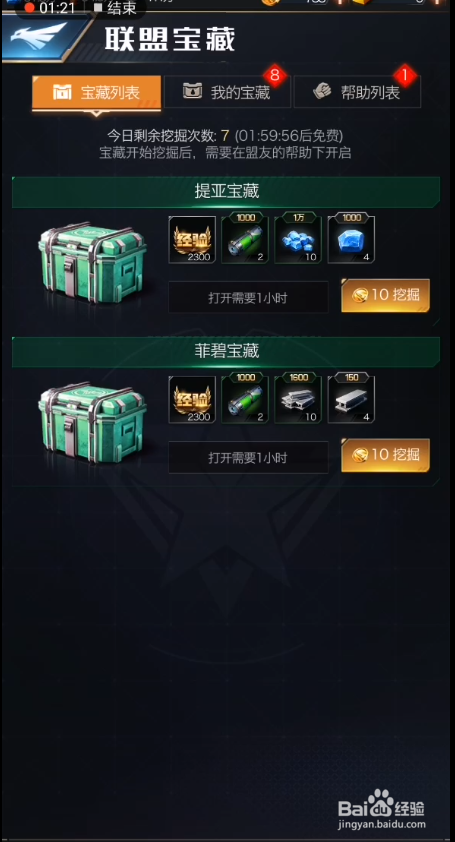455x842 pixels.
Task: Tap the 提亚宝藏 green chest image
Action: click(x=92, y=263)
